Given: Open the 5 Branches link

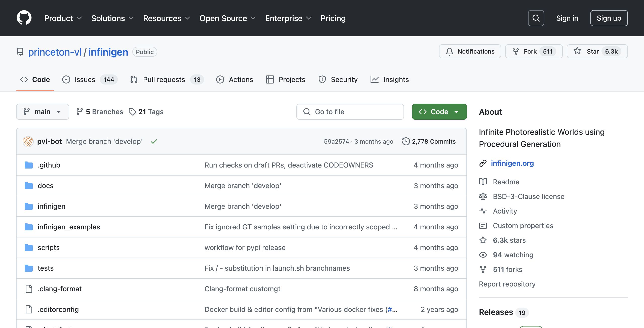Looking at the screenshot, I should [100, 112].
